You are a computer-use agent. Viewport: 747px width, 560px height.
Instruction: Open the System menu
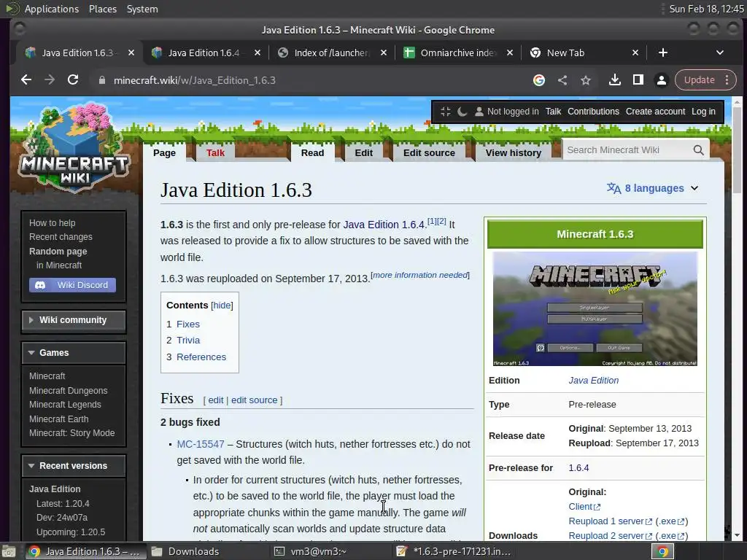[142, 9]
